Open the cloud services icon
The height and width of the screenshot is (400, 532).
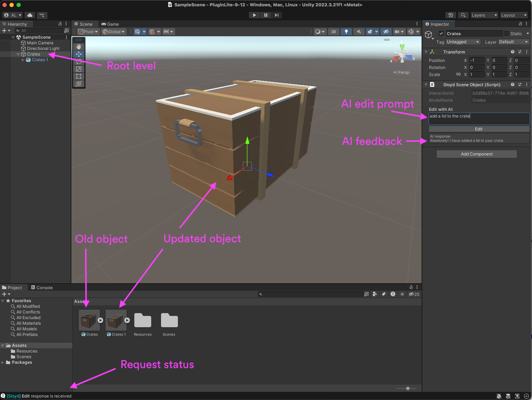pyautogui.click(x=30, y=15)
